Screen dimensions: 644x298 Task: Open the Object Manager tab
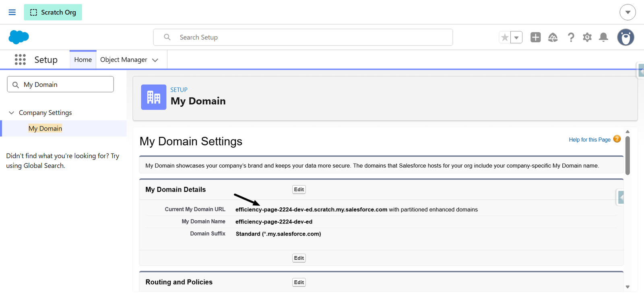124,60
